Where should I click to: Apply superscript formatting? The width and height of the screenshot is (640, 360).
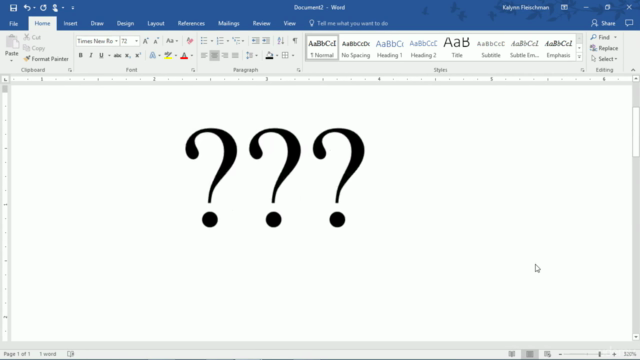(x=138, y=56)
